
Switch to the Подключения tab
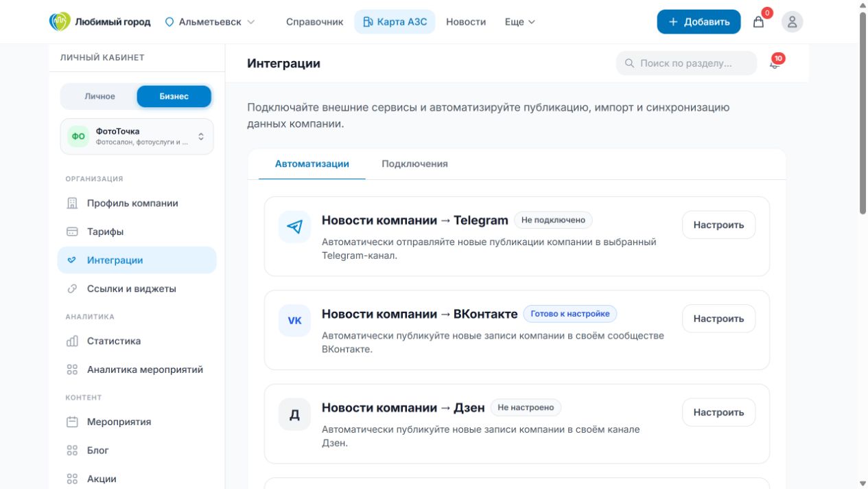(414, 164)
